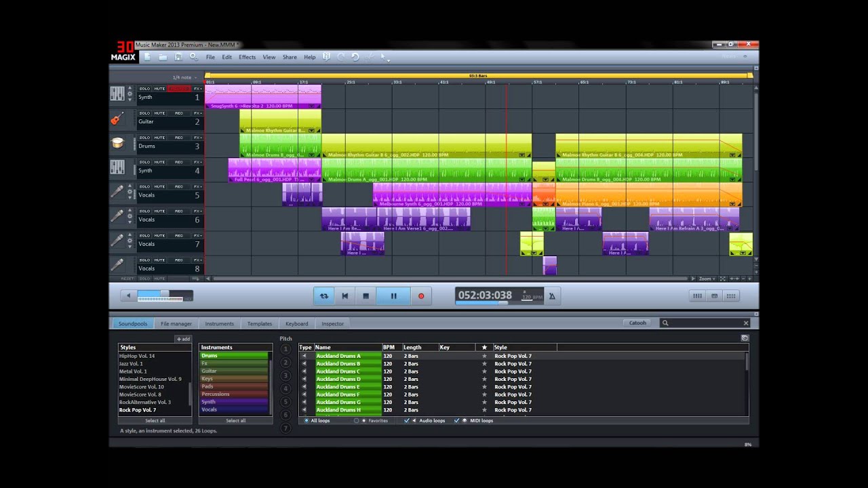868x488 pixels.
Task: Click the Vocals track 7 microphone icon
Action: (x=117, y=241)
